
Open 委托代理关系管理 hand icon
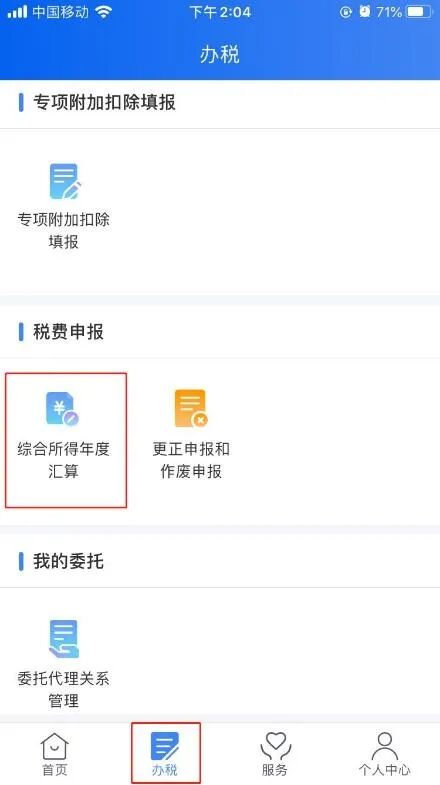click(x=64, y=638)
